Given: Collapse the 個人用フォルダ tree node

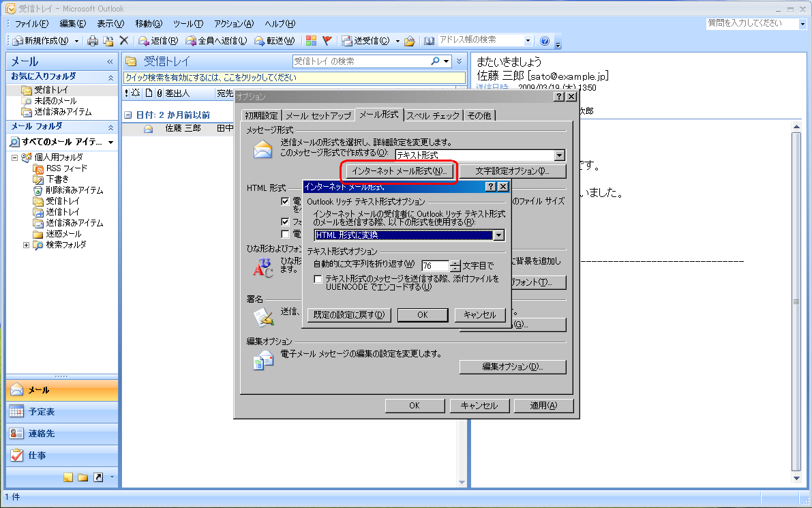Looking at the screenshot, I should pos(14,158).
